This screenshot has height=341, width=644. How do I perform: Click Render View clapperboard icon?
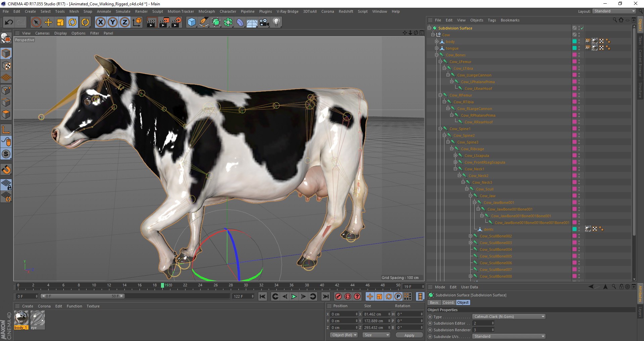[152, 22]
